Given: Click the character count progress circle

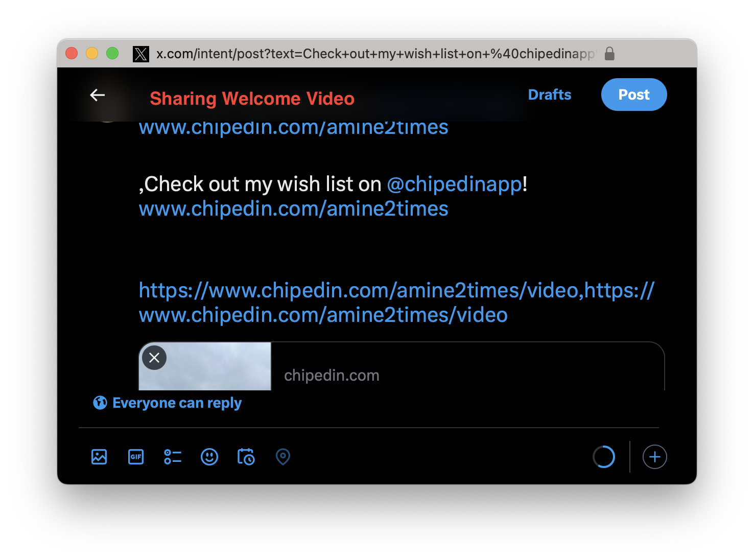Looking at the screenshot, I should (x=604, y=457).
